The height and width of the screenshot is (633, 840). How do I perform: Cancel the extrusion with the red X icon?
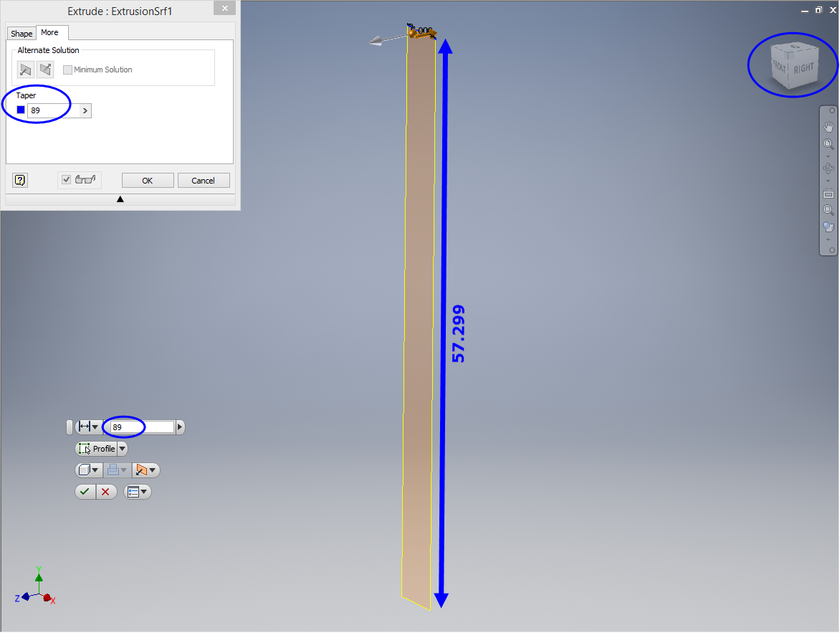click(x=106, y=491)
